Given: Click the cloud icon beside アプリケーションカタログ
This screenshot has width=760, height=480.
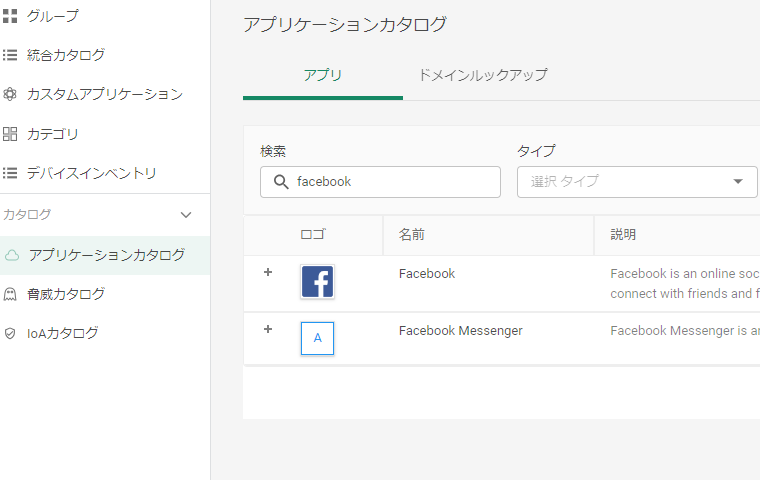Looking at the screenshot, I should coord(12,255).
